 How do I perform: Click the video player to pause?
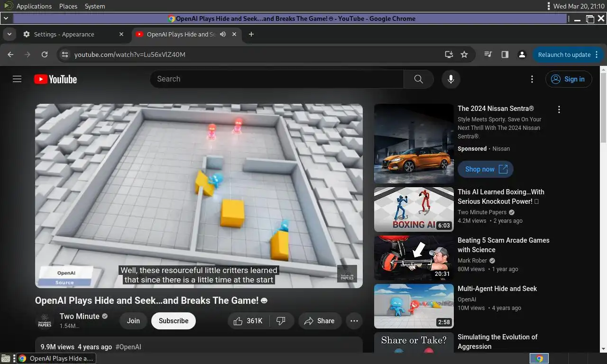(199, 196)
